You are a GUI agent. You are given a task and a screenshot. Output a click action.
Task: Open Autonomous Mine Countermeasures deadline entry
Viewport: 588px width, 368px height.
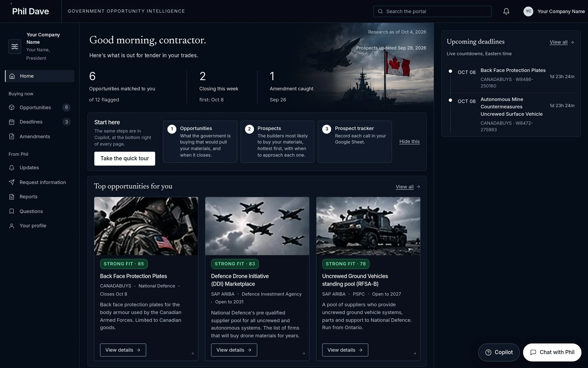(x=511, y=114)
